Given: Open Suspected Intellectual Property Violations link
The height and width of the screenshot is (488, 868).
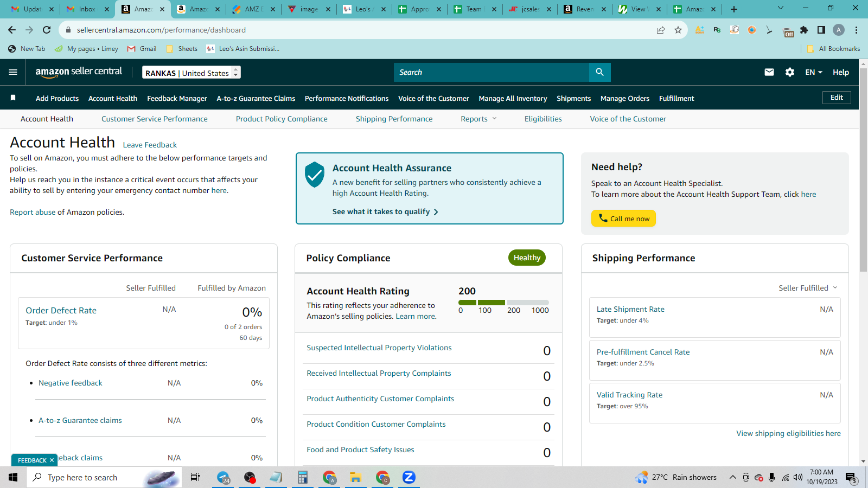Looking at the screenshot, I should [379, 348].
